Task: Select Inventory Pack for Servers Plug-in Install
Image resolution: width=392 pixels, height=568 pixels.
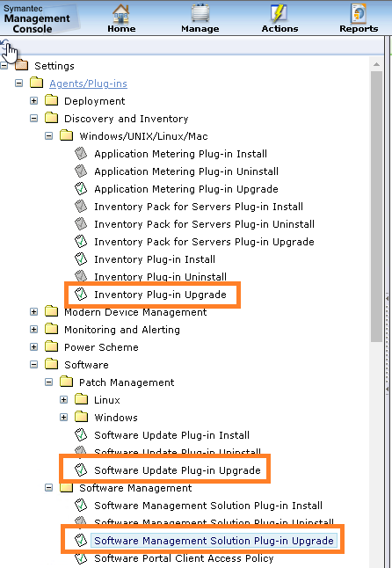Action: [199, 207]
